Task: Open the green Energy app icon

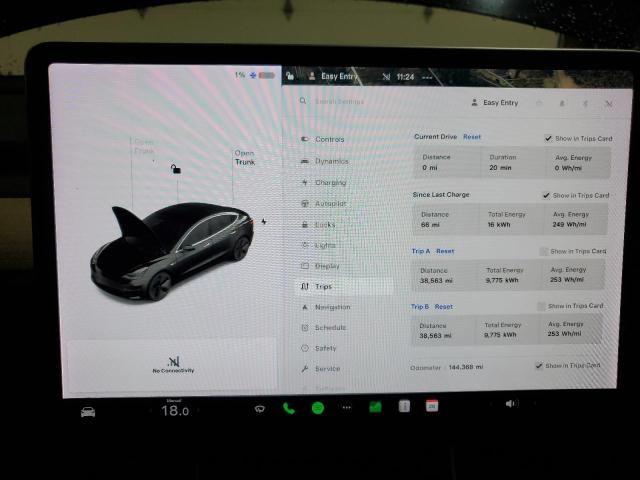Action: (375, 407)
